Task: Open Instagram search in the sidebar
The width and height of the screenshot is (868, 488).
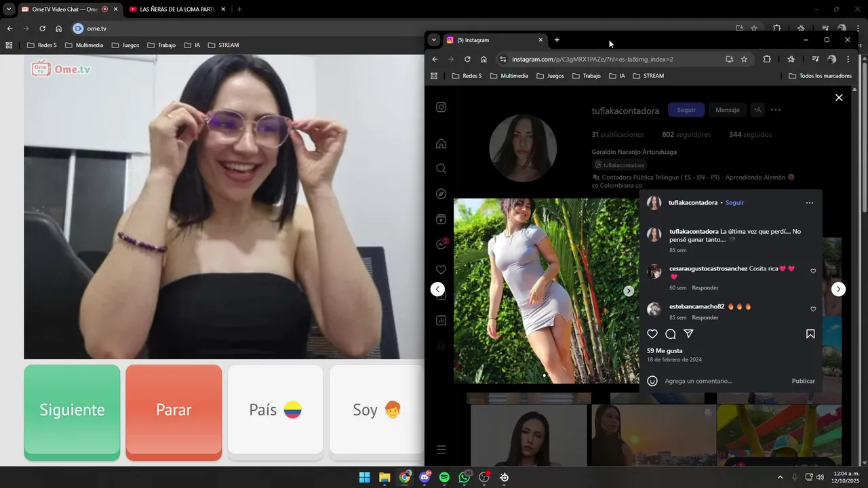Action: click(x=441, y=168)
